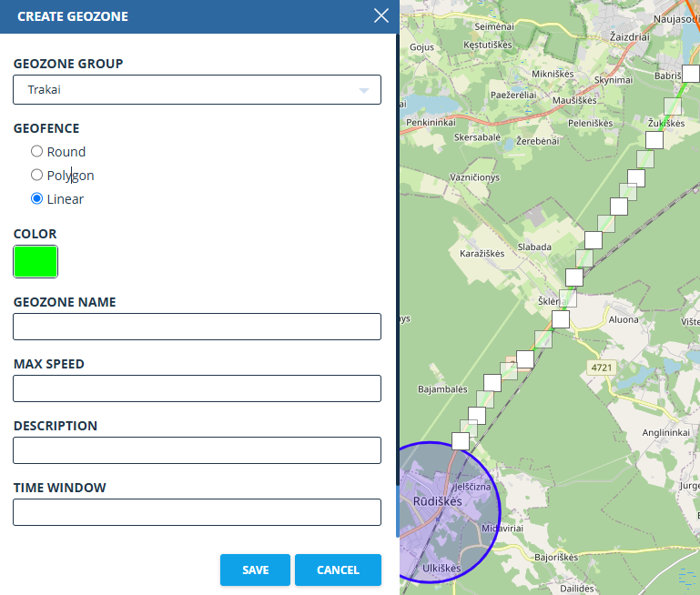The width and height of the screenshot is (700, 595).
Task: Select the Linear geofence option
Action: pos(37,199)
